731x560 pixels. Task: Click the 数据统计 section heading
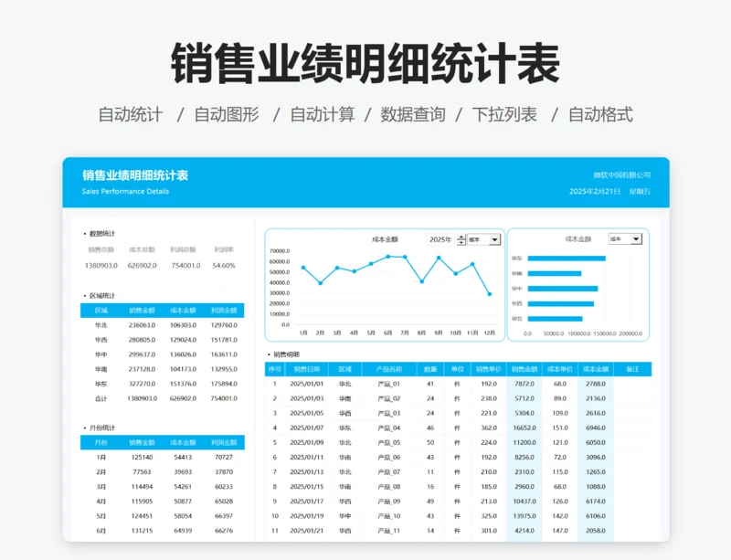(102, 234)
